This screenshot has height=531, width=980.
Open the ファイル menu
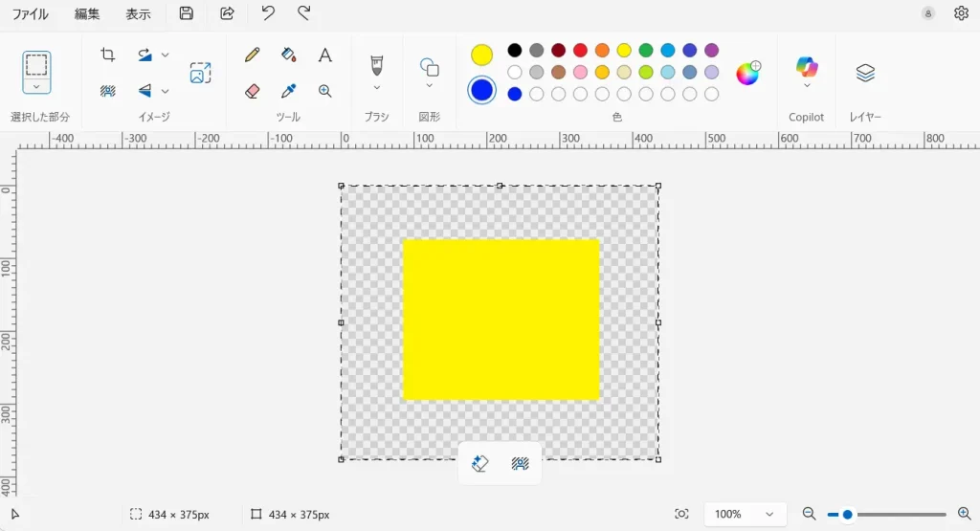click(x=30, y=14)
